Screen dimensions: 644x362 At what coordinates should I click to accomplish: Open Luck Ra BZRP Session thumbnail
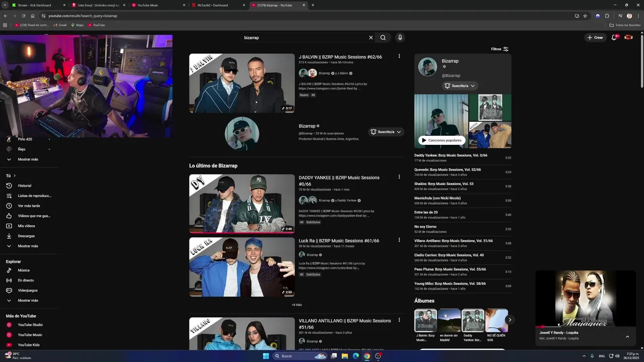pyautogui.click(x=242, y=267)
